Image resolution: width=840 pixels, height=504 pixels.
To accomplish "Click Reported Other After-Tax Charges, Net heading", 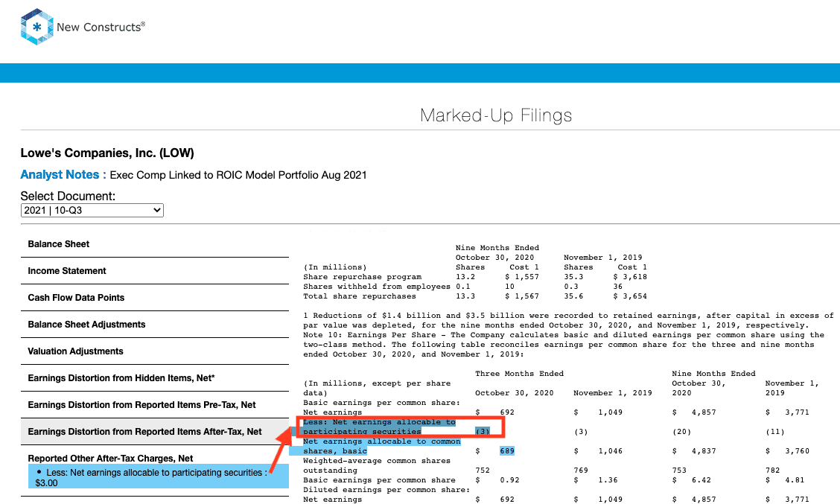I will point(110,459).
